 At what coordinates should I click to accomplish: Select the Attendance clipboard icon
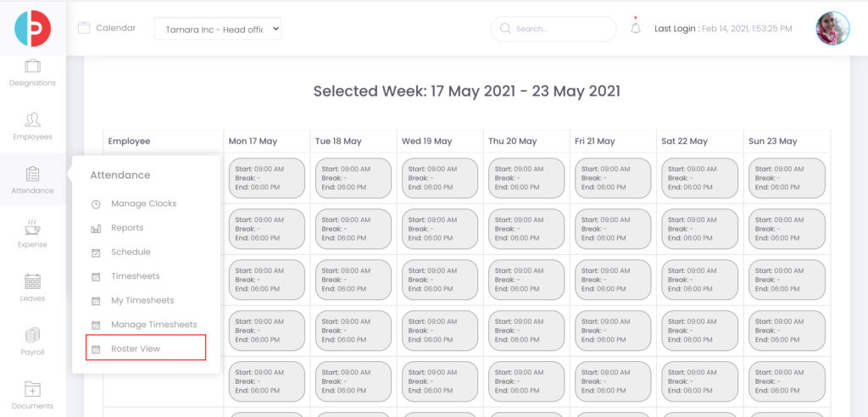[x=33, y=174]
